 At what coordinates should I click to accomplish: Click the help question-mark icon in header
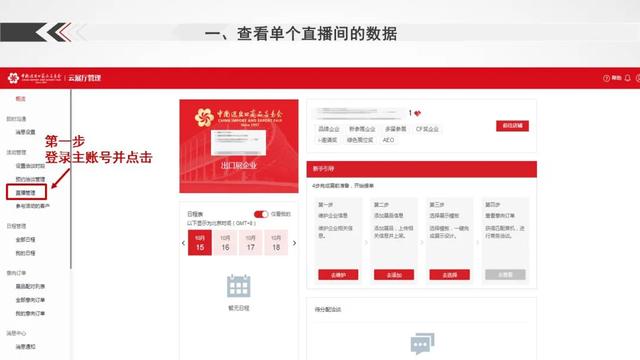[606, 78]
